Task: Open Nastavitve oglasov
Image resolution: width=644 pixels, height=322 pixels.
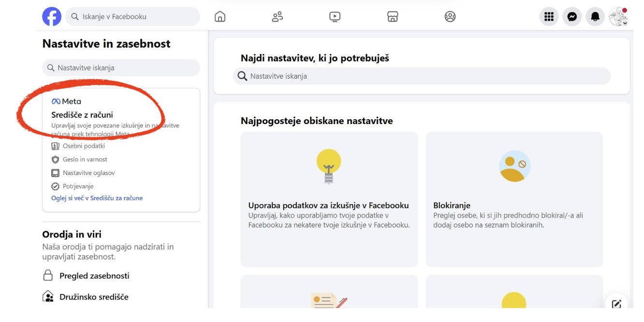Action: [x=89, y=173]
